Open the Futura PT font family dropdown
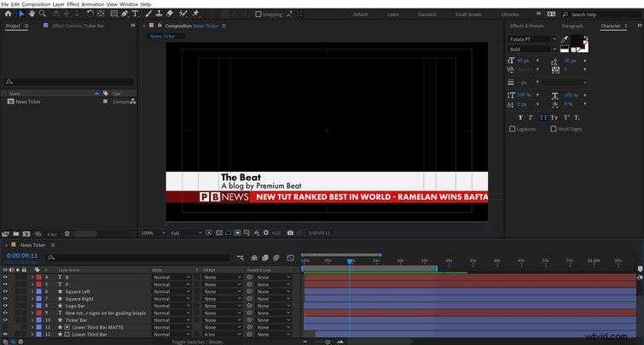This screenshot has height=345, width=644. pos(533,39)
